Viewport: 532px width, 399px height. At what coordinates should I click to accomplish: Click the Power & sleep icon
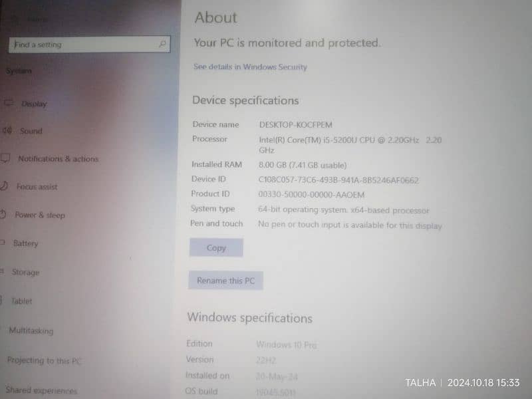click(4, 215)
